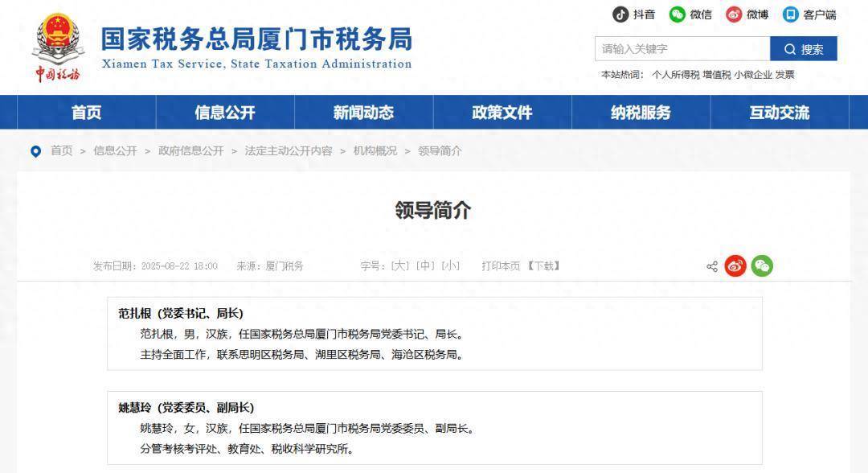Go to the 首页 navigation tab
Image resolution: width=868 pixels, height=473 pixels.
tap(86, 113)
